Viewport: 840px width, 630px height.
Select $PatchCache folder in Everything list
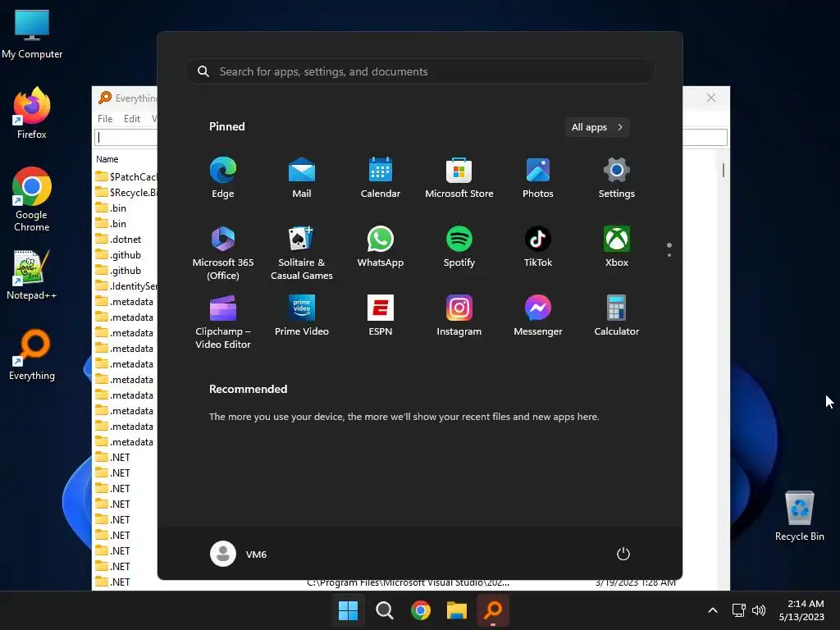(x=126, y=177)
